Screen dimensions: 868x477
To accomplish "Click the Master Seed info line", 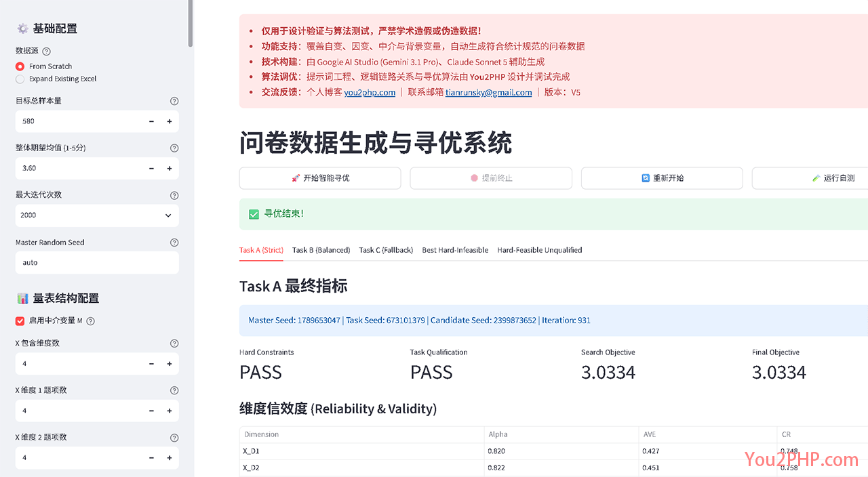I will point(419,320).
